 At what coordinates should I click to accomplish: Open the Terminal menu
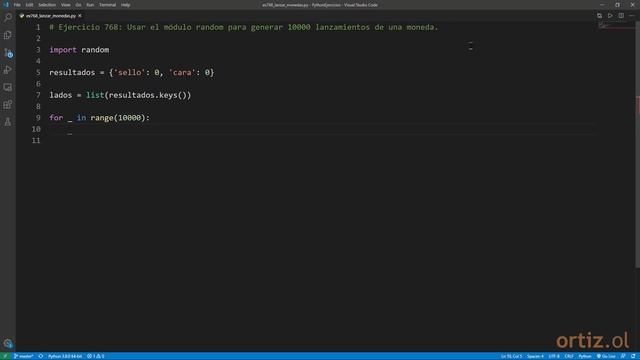pos(107,5)
